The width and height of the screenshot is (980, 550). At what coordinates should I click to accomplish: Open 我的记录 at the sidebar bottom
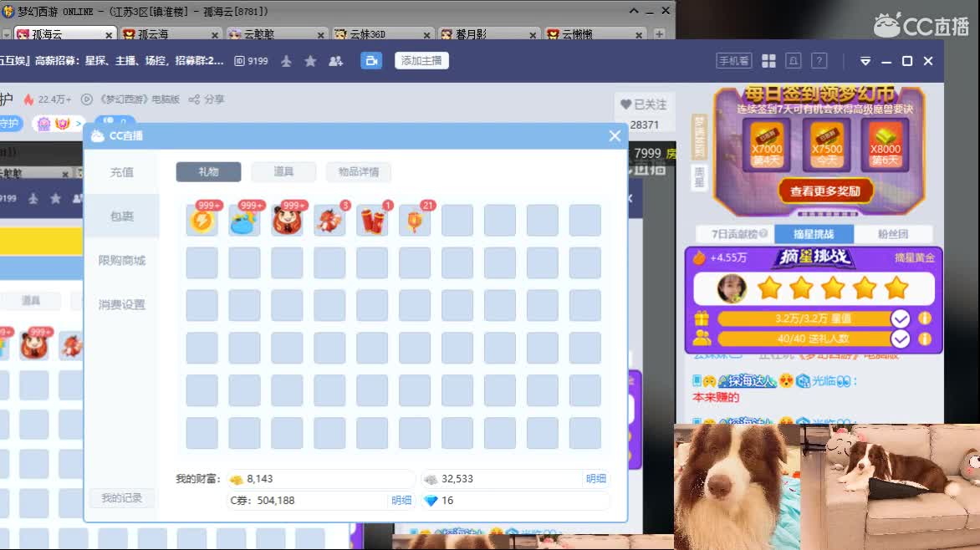pyautogui.click(x=121, y=498)
